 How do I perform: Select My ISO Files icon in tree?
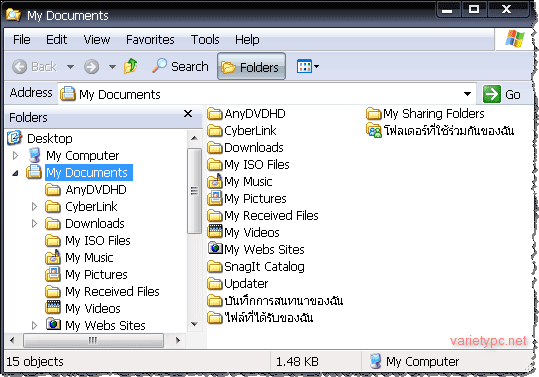53,240
